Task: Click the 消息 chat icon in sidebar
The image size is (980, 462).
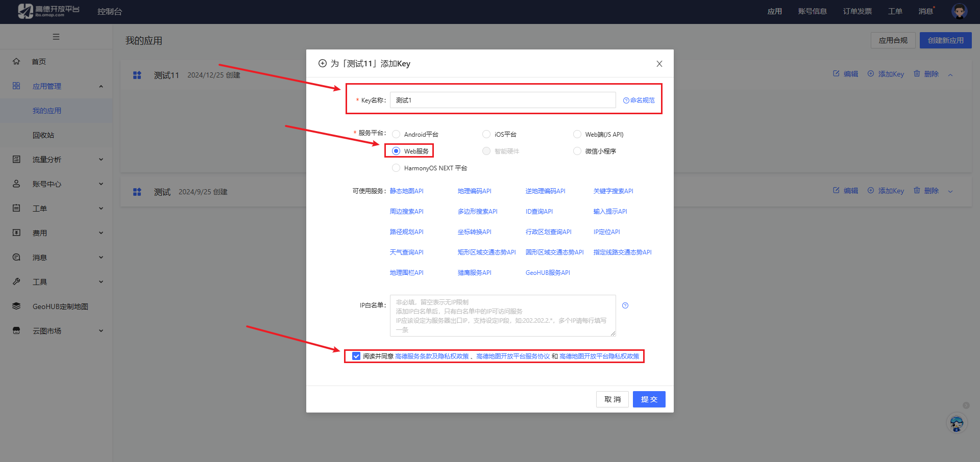Action: coord(16,257)
